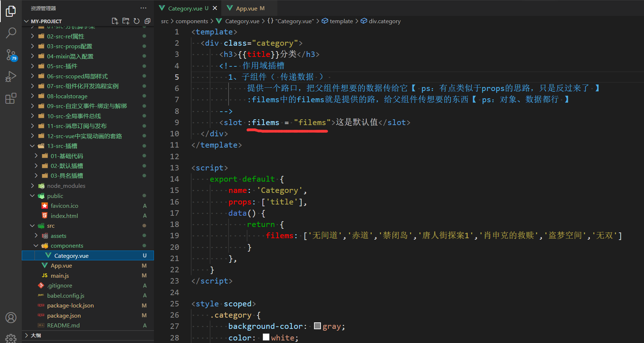Screen dimensions: 644x343
Task: Open Source Control with 79 changes
Action: click(11, 55)
